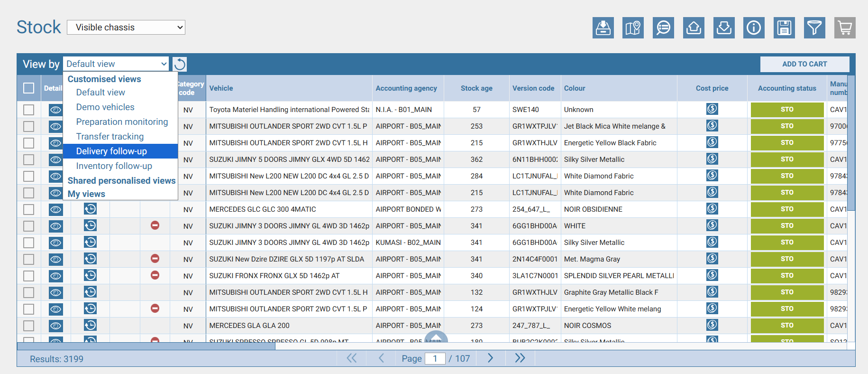
Task: Open the filter funnel icon
Action: pyautogui.click(x=814, y=28)
